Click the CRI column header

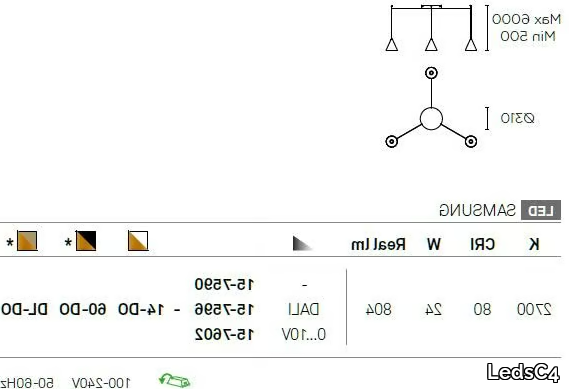(482, 244)
